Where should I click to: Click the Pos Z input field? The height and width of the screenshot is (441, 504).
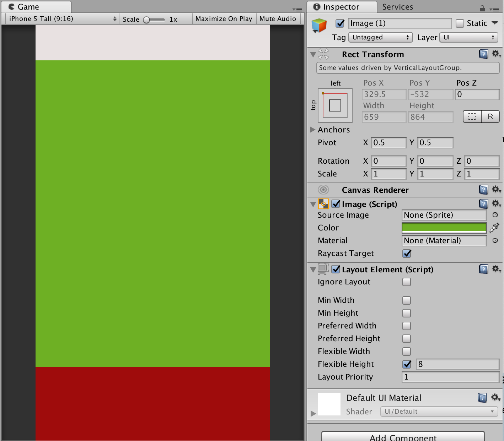pyautogui.click(x=477, y=94)
